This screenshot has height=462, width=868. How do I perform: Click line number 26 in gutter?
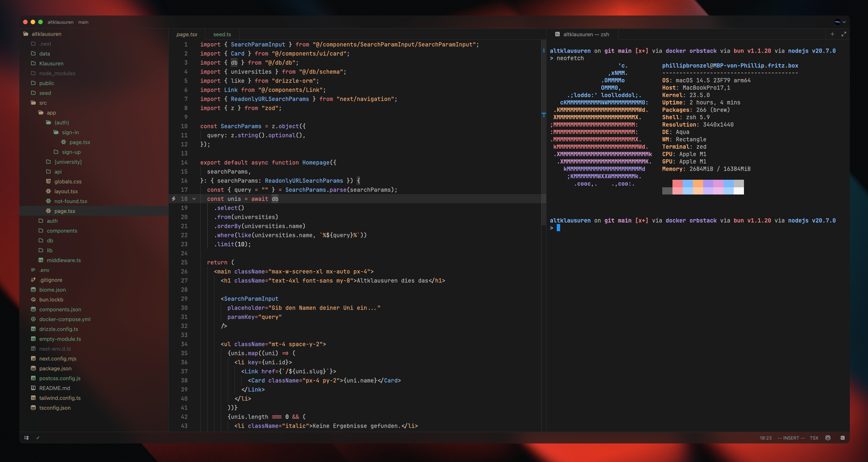pos(184,271)
